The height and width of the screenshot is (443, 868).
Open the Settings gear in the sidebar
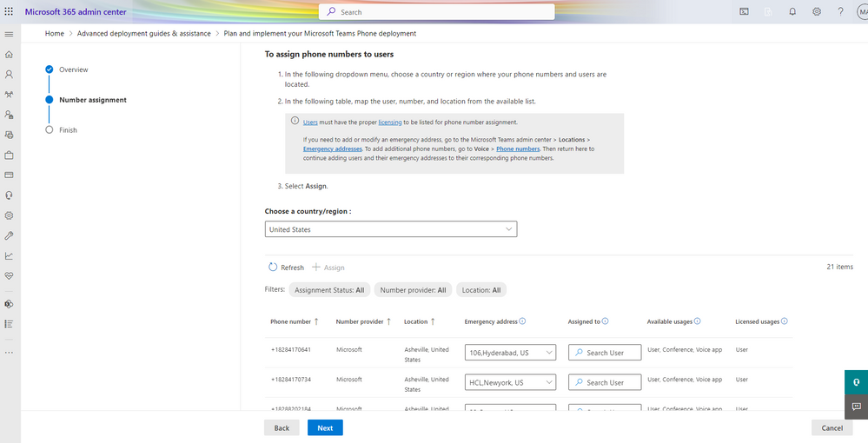click(9, 215)
